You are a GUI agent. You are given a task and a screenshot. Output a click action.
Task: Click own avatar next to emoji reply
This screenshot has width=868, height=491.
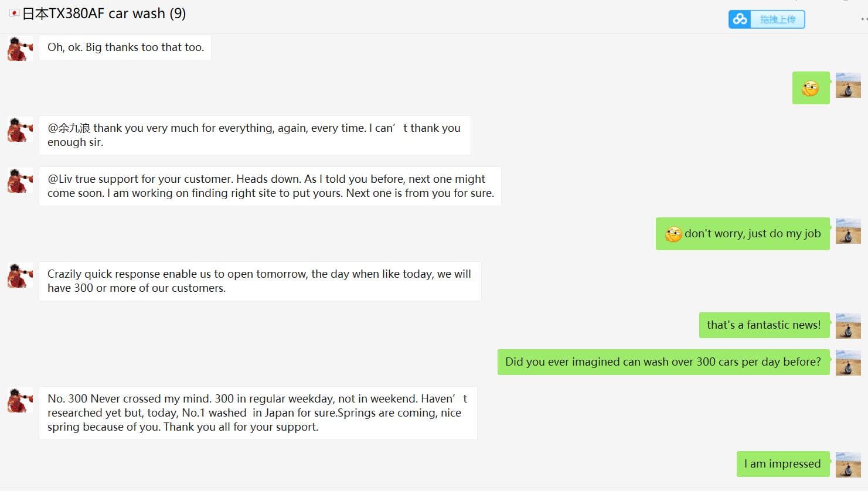click(x=848, y=86)
